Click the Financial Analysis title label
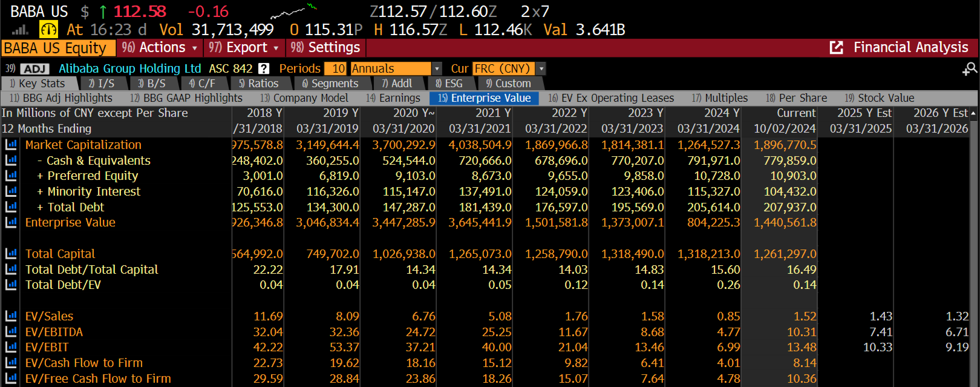This screenshot has height=387, width=980. 911,48
